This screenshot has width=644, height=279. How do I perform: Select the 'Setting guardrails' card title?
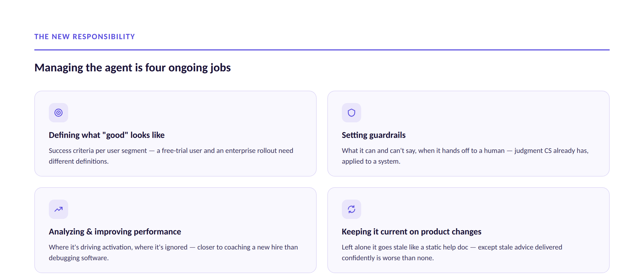tap(374, 135)
